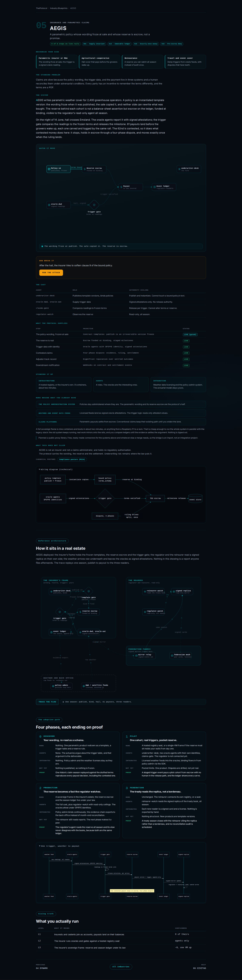Click the DWD / satellite feeds icon
Screen dimensions: 242x980
(84, 686)
